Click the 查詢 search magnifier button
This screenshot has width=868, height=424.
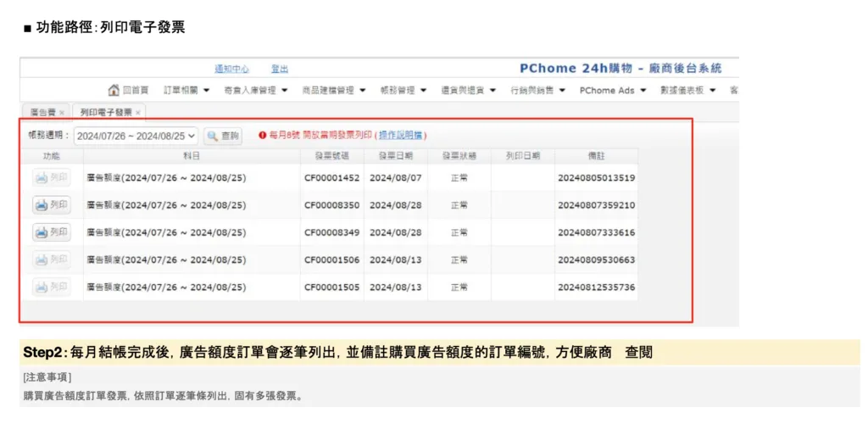click(x=223, y=136)
